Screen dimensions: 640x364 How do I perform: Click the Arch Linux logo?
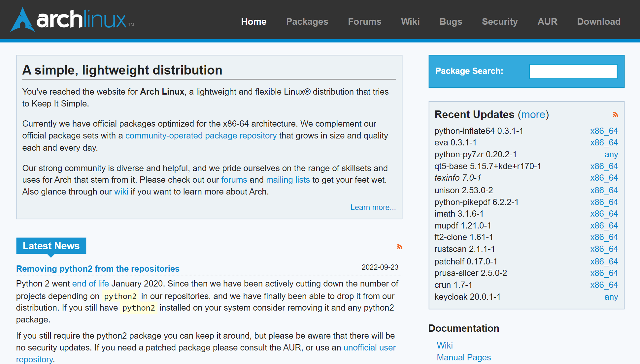pos(72,20)
